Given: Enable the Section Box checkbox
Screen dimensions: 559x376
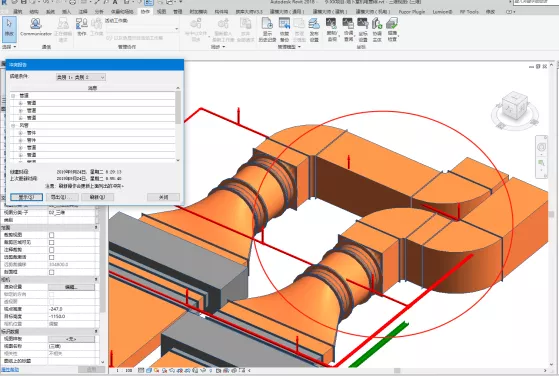Looking at the screenshot, I should click(x=51, y=272).
